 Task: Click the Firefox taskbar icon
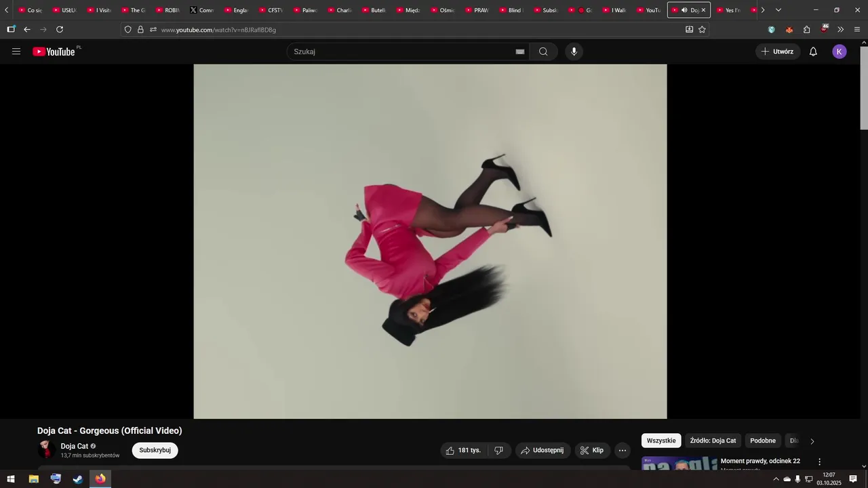coord(100,479)
